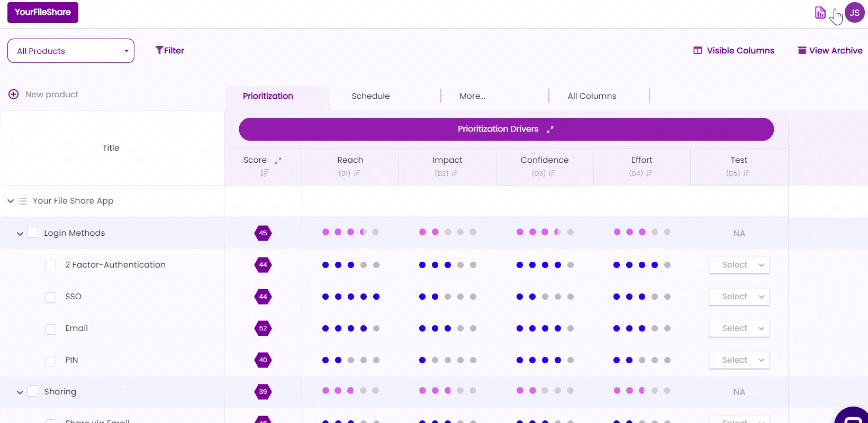Image resolution: width=868 pixels, height=423 pixels.
Task: Click score hexagon 52 for Email
Action: point(263,328)
